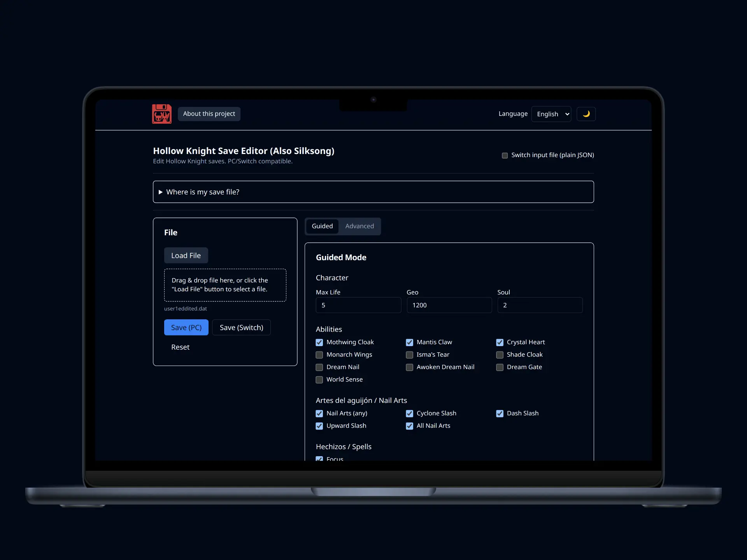Toggle the Dream Gate checkbox

pos(500,367)
